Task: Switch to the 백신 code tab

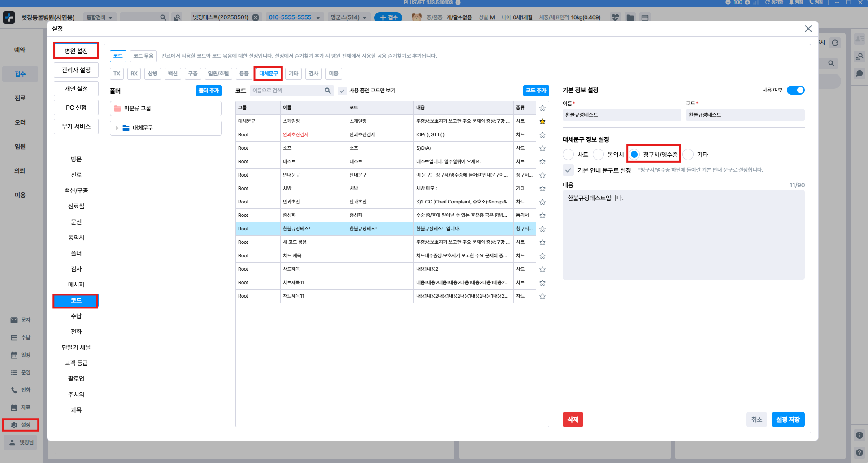Action: click(x=173, y=74)
